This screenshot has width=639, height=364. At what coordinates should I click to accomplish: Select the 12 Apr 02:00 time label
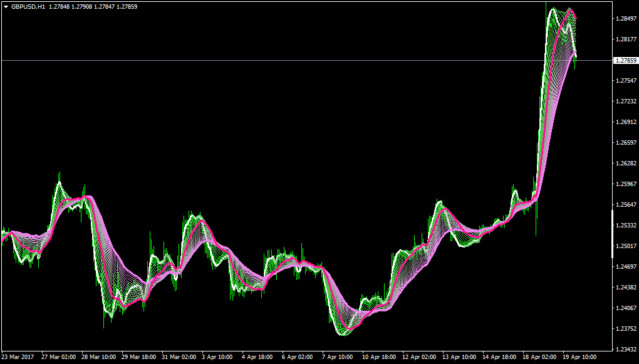tap(419, 357)
